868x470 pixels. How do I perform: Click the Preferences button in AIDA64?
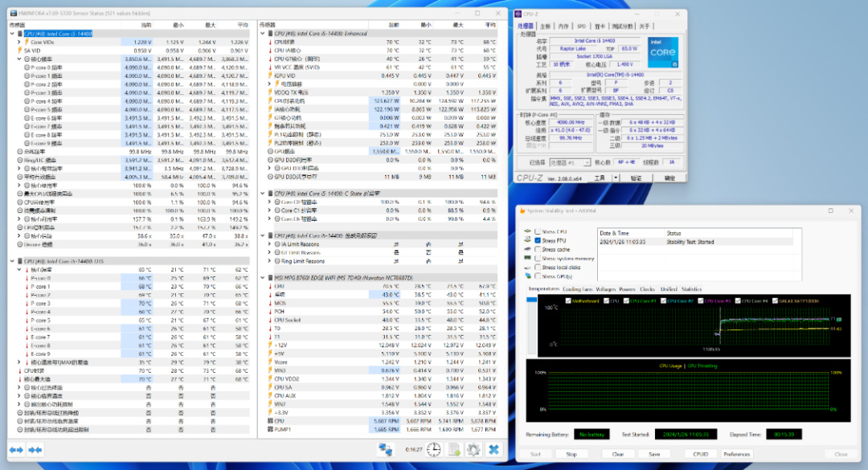737,454
